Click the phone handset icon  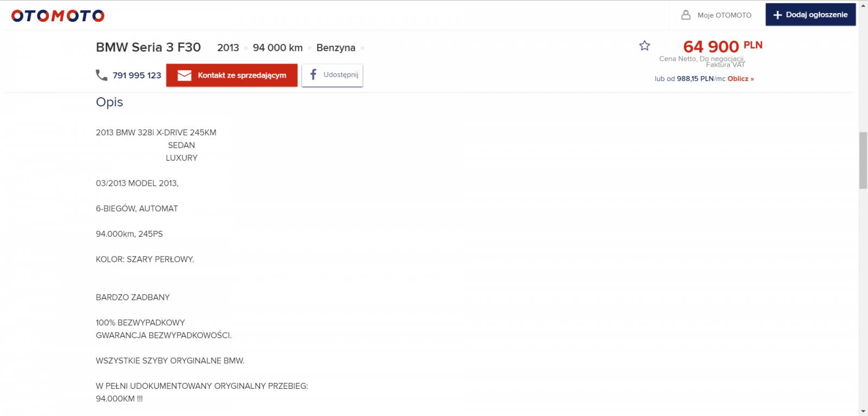point(101,75)
